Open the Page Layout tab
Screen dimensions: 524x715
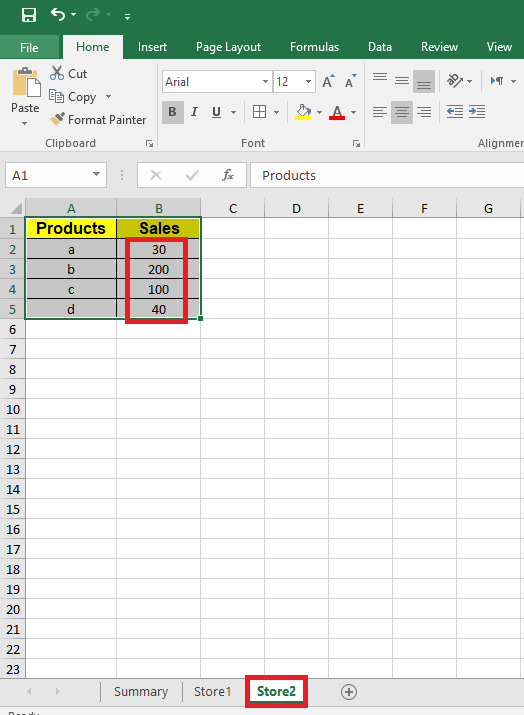(228, 47)
